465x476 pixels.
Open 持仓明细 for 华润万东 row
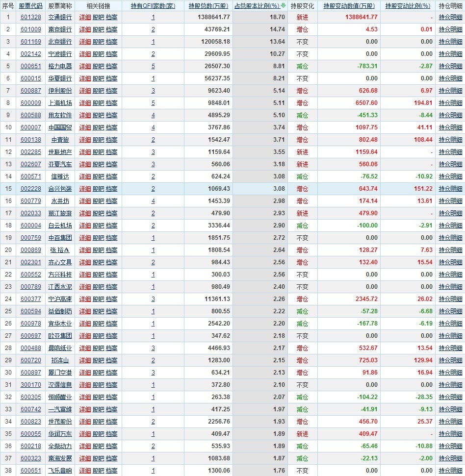click(x=450, y=433)
